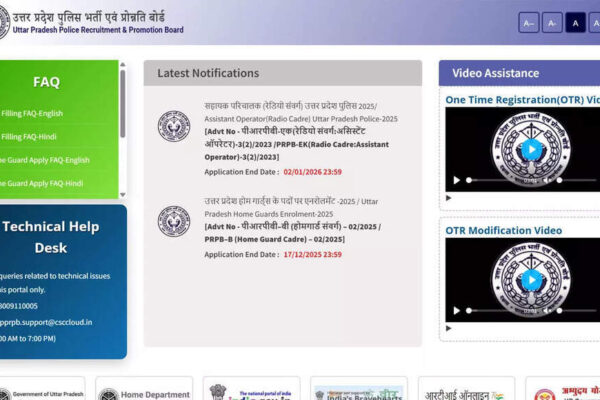Play the One Time Registration video center button
The width and height of the screenshot is (600, 400).
point(531,149)
